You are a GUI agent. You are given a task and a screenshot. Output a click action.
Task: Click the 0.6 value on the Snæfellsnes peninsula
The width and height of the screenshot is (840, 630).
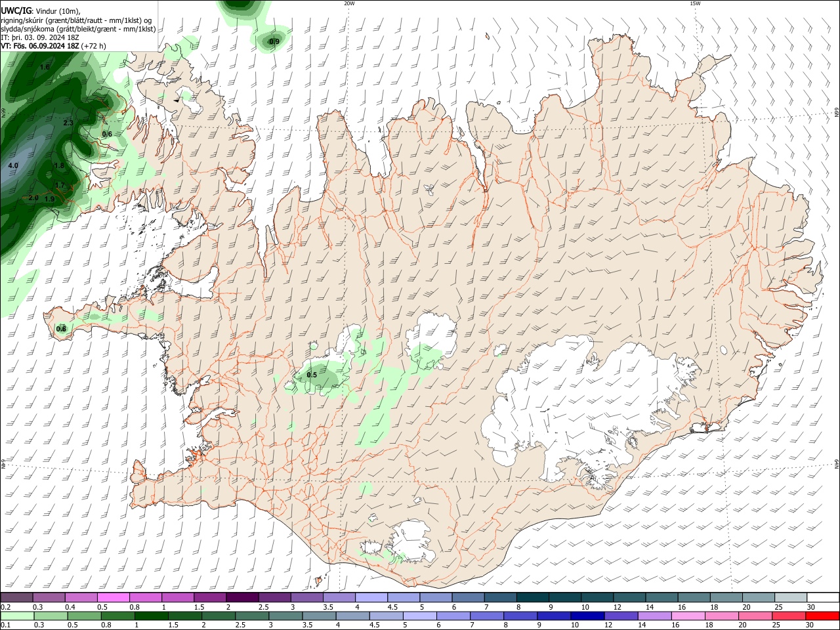[61, 329]
